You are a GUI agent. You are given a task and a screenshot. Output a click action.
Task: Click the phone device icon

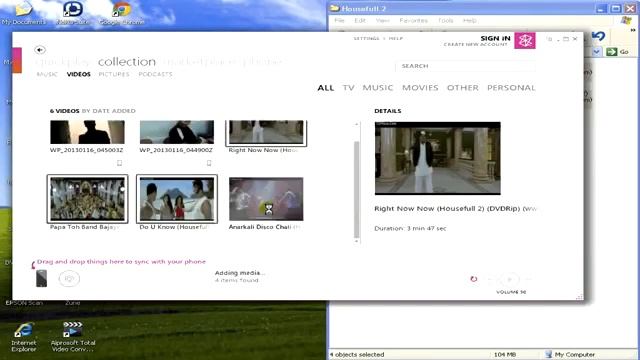41,278
